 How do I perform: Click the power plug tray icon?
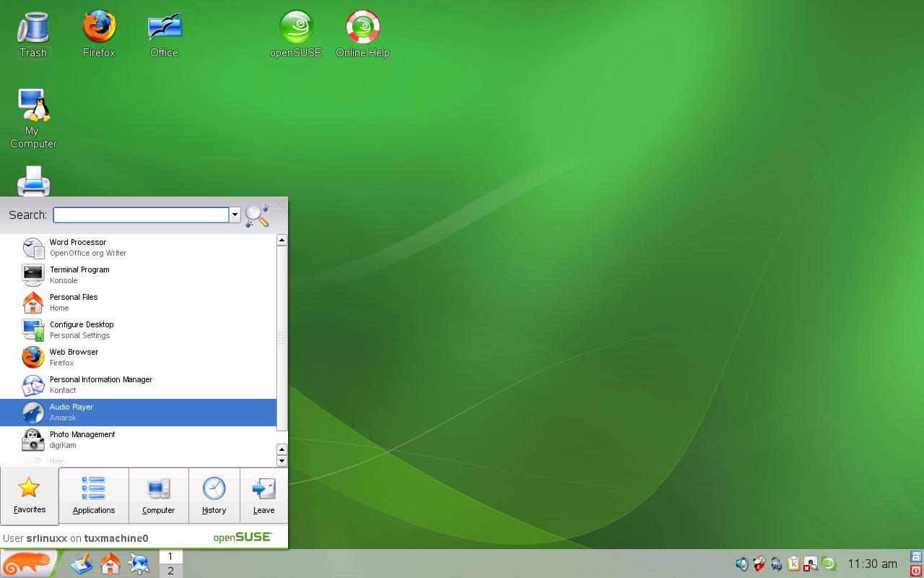pos(777,564)
